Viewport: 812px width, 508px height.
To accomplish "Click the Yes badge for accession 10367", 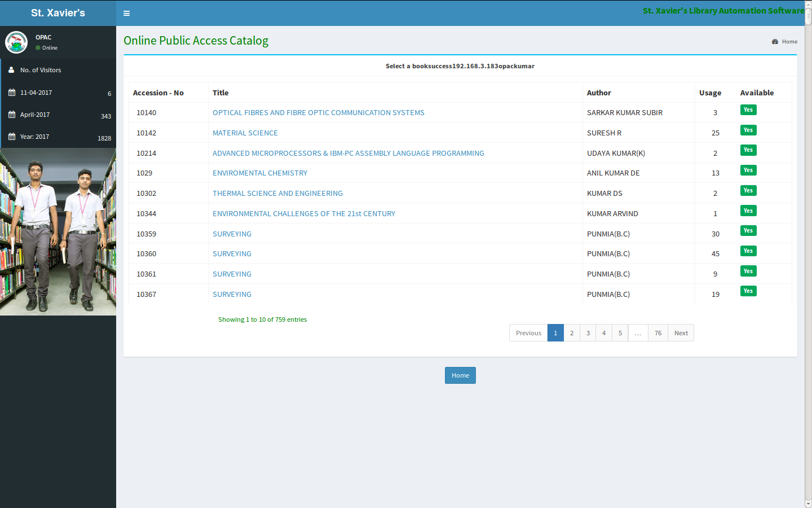I will tap(748, 291).
